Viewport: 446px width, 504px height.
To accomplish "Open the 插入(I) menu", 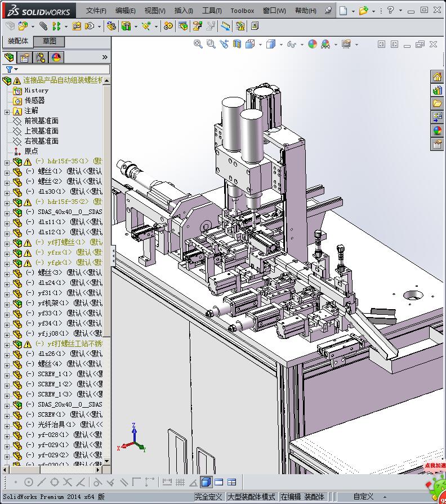I will 184,11.
